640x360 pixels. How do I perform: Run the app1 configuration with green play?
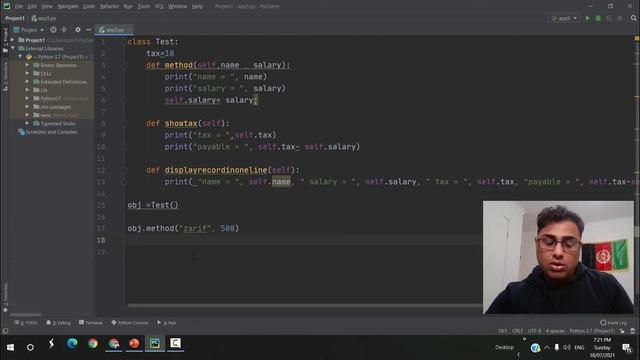tap(588, 18)
